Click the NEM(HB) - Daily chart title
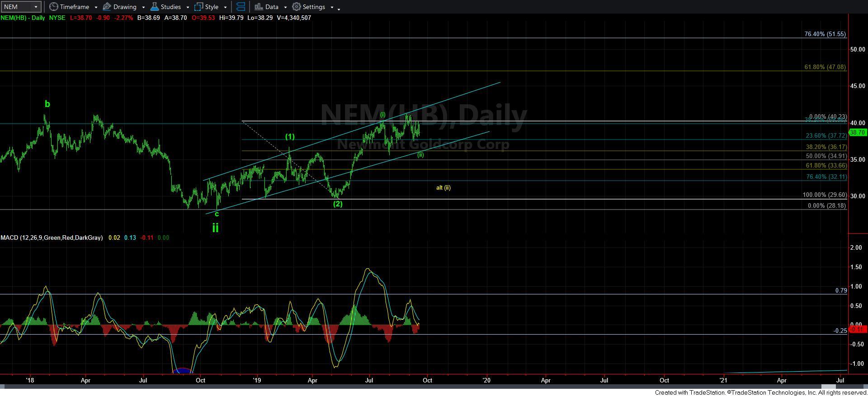This screenshot has height=396, width=868. click(x=23, y=18)
